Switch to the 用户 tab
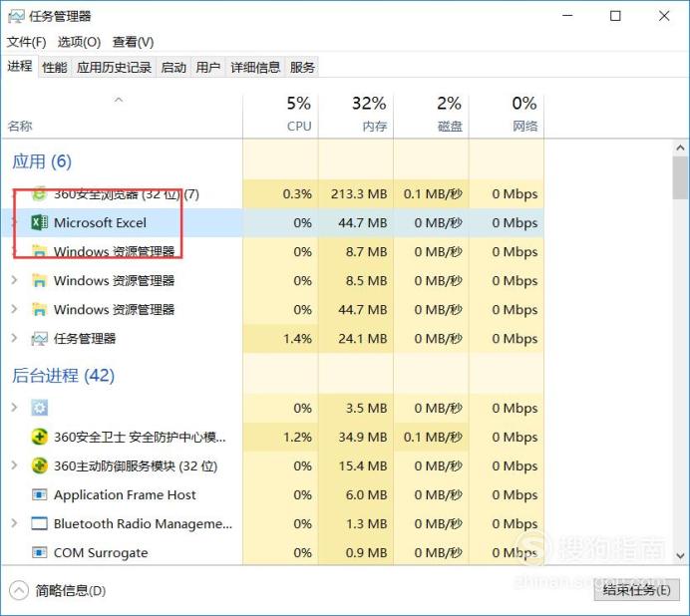 tap(208, 68)
